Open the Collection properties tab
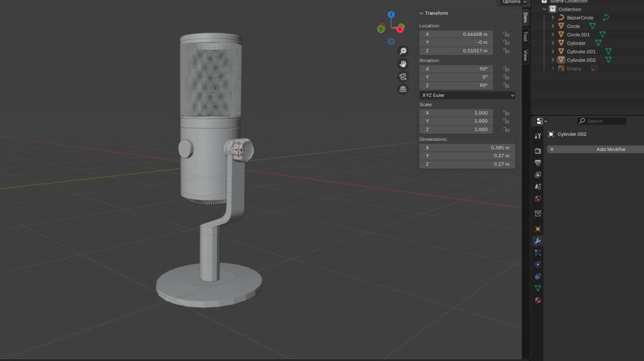The width and height of the screenshot is (644, 361). 538,214
